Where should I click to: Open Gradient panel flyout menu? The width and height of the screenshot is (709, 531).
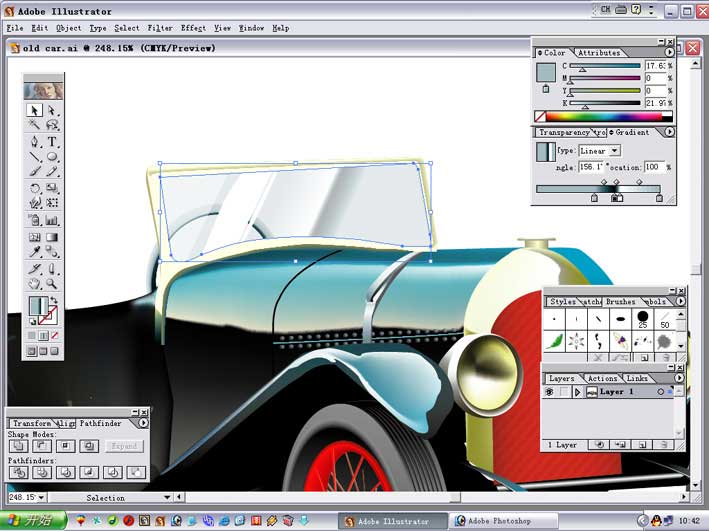[669, 132]
